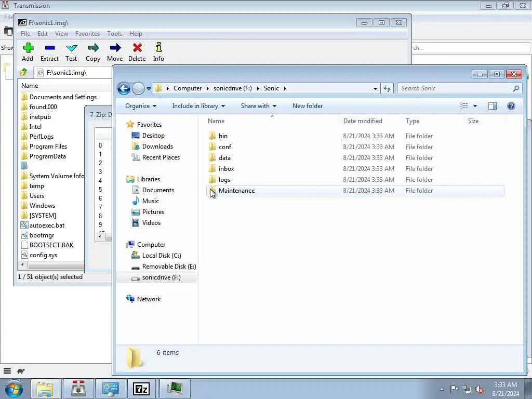Open the recent pages dropdown arrow
This screenshot has width=532, height=399.
click(x=149, y=89)
